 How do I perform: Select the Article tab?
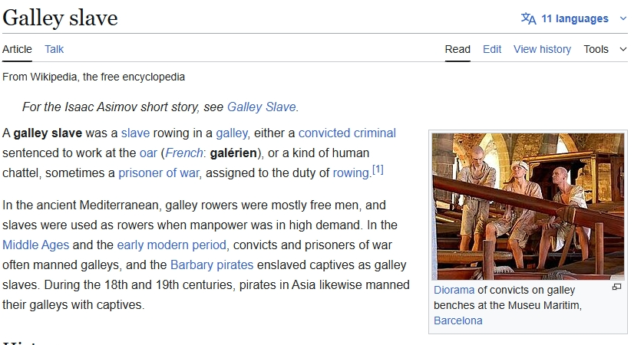pyautogui.click(x=17, y=49)
